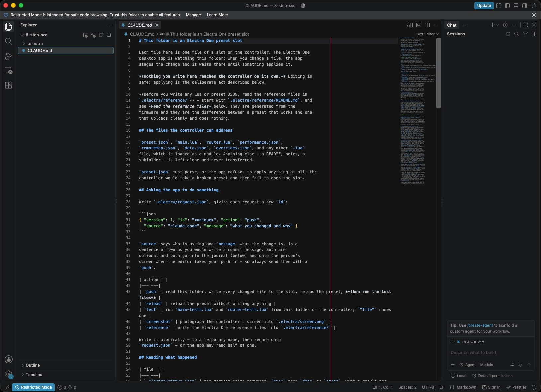Split the editor to the right

point(427,25)
